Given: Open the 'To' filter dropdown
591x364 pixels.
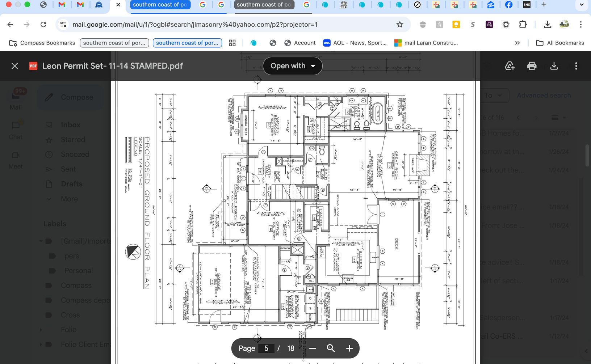Looking at the screenshot, I should (x=494, y=96).
